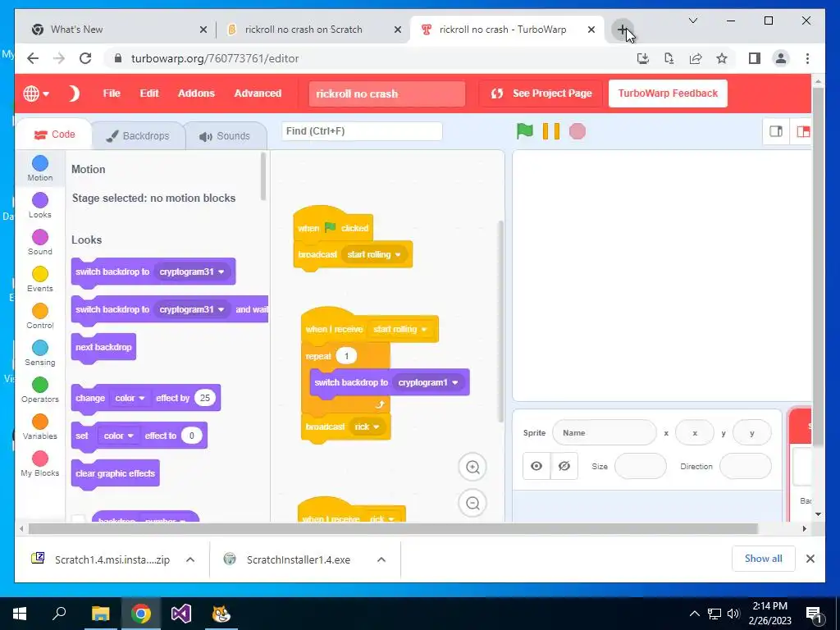The width and height of the screenshot is (840, 630).
Task: Show the sprite with the eye icon
Action: pyautogui.click(x=536, y=466)
